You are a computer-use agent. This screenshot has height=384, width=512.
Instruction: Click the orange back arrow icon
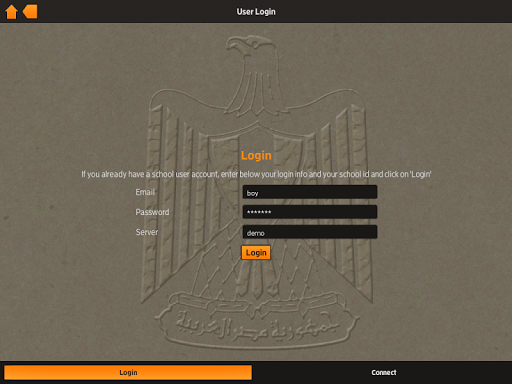tap(30, 11)
